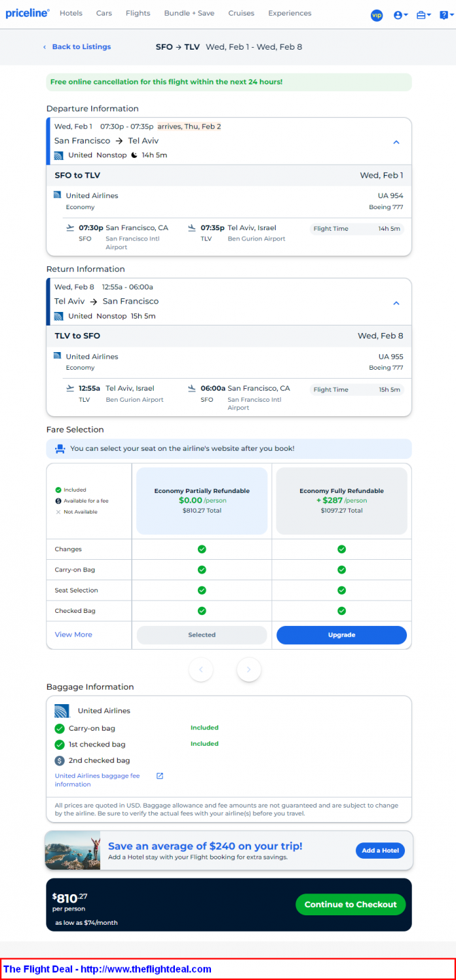Click Add a Hotel button

click(x=380, y=851)
